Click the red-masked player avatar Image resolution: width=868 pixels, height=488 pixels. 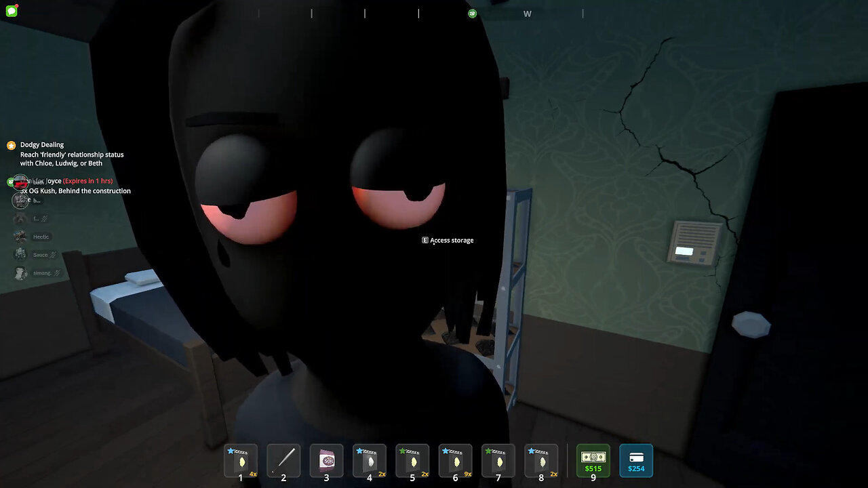click(x=21, y=183)
